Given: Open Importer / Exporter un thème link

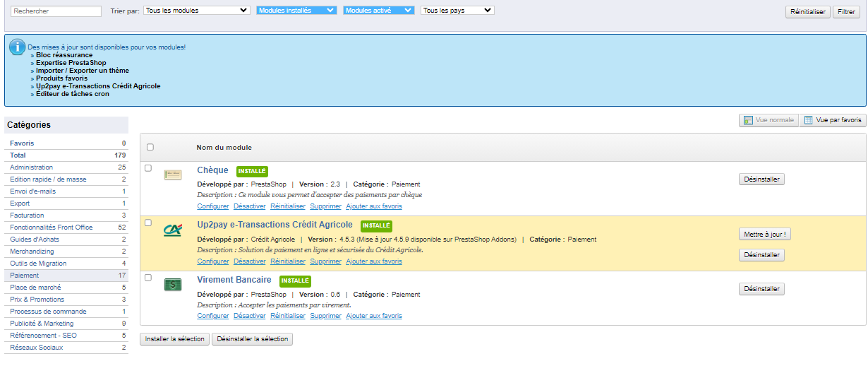Looking at the screenshot, I should tap(83, 71).
